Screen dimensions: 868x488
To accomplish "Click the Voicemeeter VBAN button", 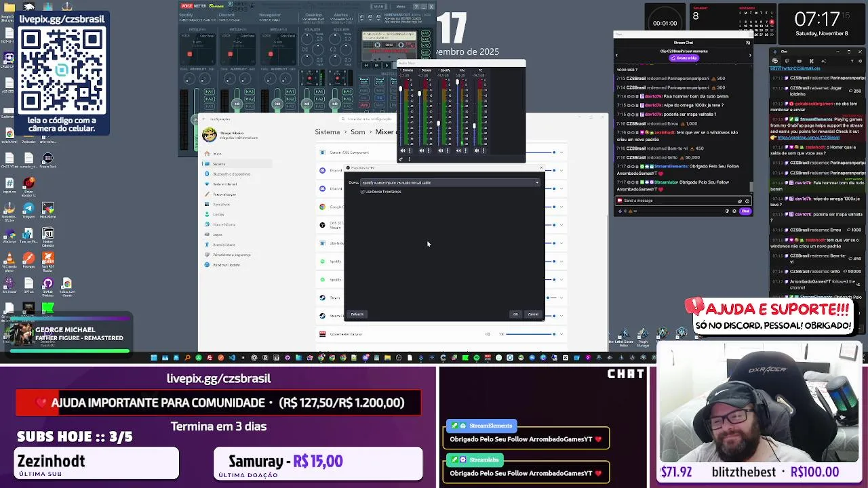I will (378, 6).
